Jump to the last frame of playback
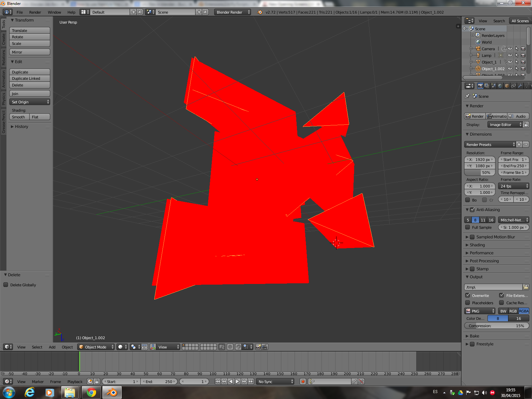Image resolution: width=532 pixels, height=399 pixels. [x=251, y=381]
